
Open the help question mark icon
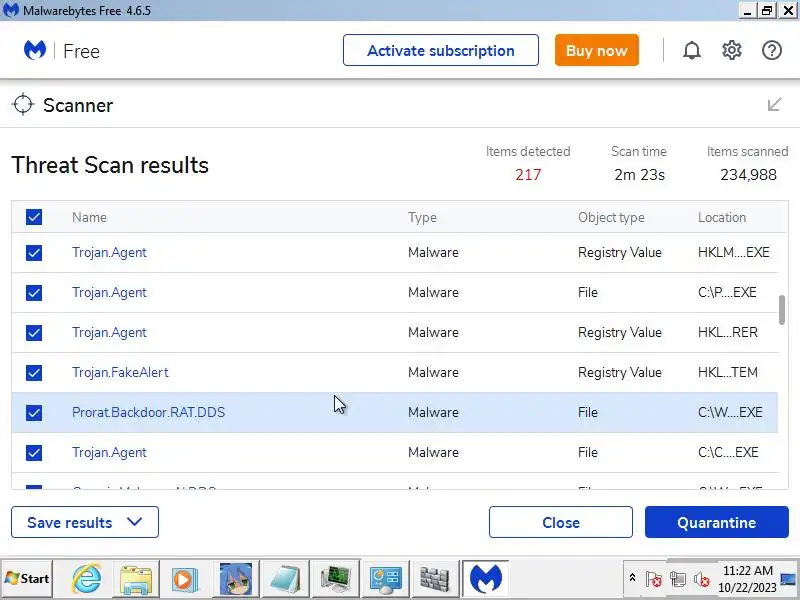click(x=771, y=51)
